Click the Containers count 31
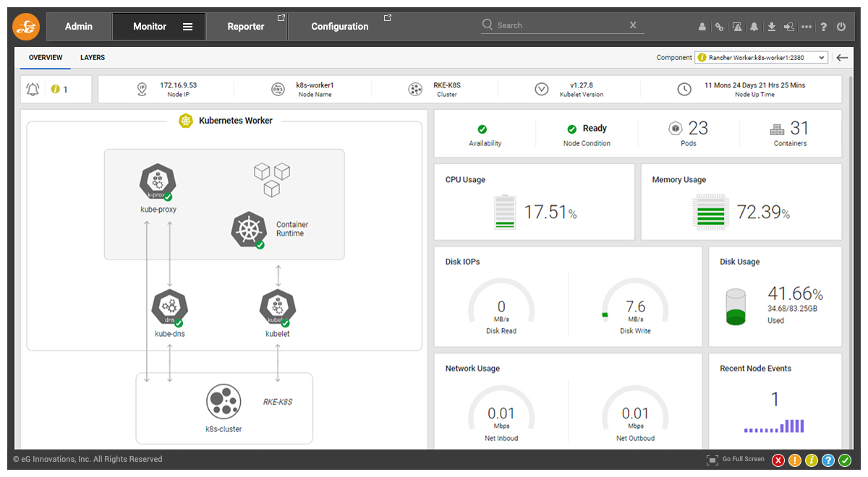The width and height of the screenshot is (868, 477). pyautogui.click(x=799, y=129)
